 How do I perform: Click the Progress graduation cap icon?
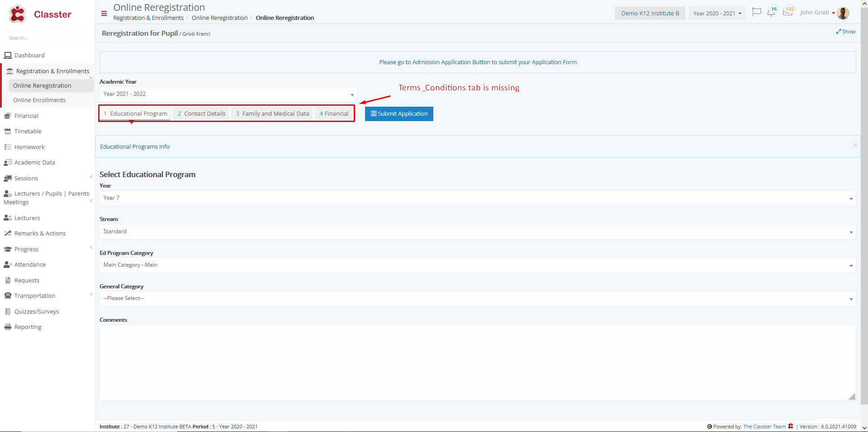(x=8, y=249)
